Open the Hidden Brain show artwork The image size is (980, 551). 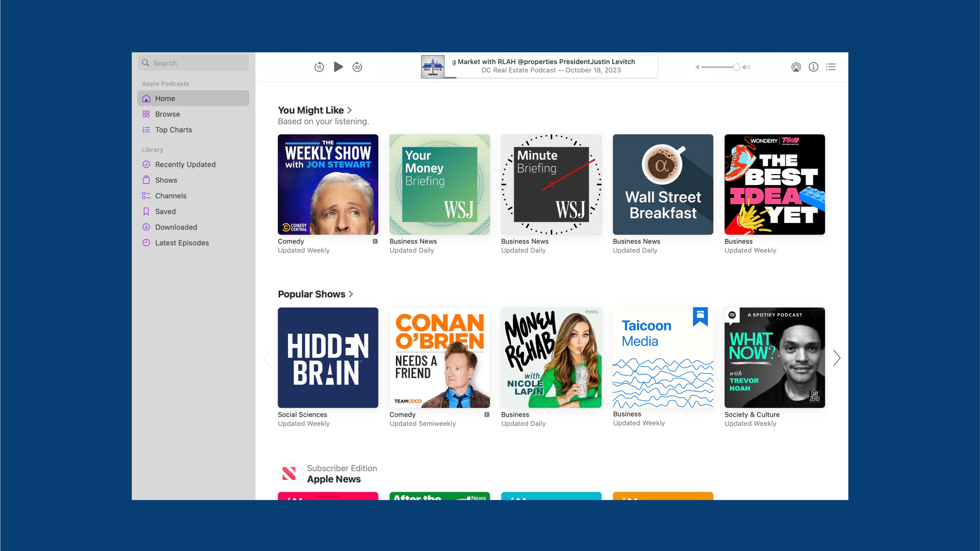[328, 357]
